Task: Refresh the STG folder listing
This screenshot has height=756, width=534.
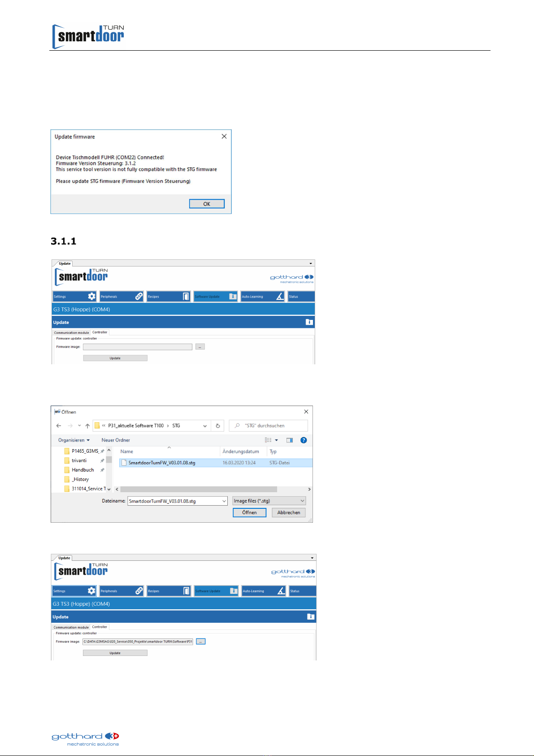Action: (218, 426)
